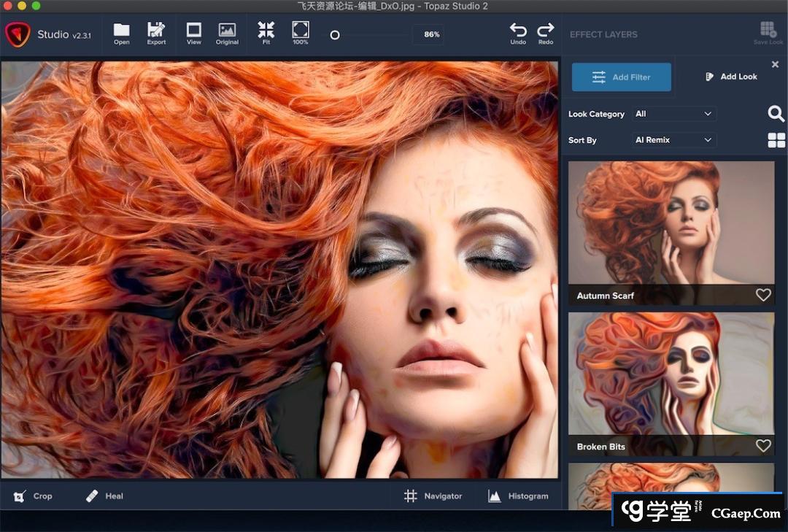Open an image with the Open folder icon
Viewport: 788px width, 532px height.
click(121, 33)
